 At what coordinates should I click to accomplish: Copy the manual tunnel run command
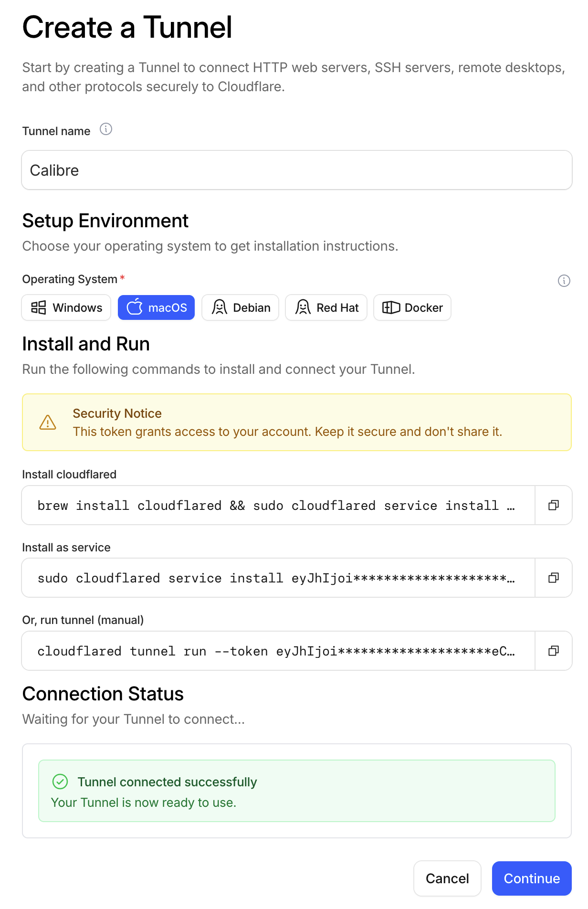coord(554,651)
